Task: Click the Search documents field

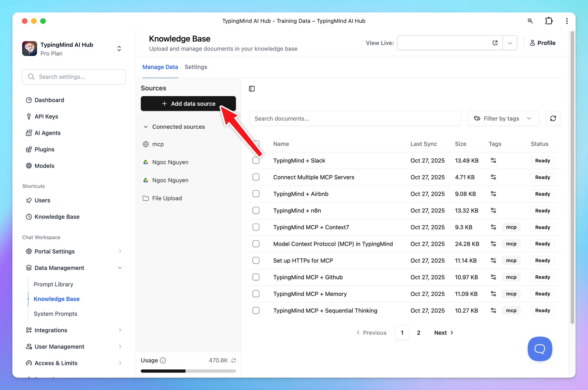Action: [355, 118]
